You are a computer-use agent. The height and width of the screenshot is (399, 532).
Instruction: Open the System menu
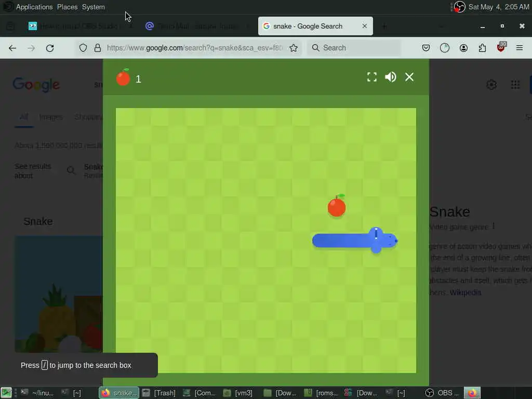click(94, 7)
